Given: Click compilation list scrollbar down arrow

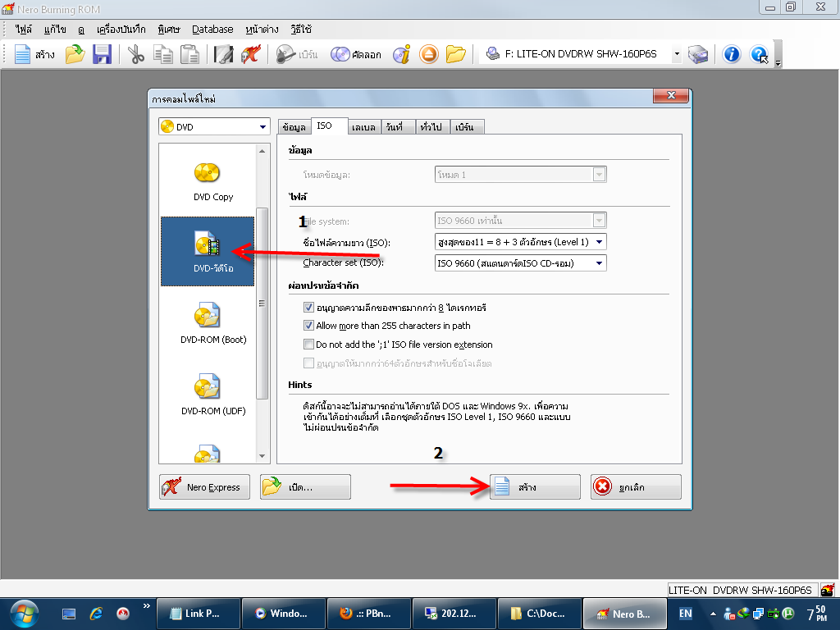Looking at the screenshot, I should [x=262, y=456].
